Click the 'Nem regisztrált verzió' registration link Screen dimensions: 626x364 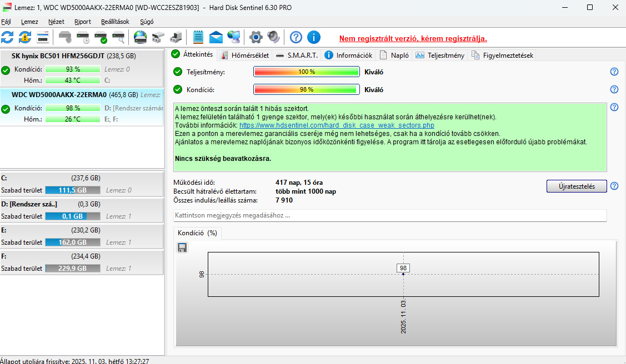(x=413, y=39)
